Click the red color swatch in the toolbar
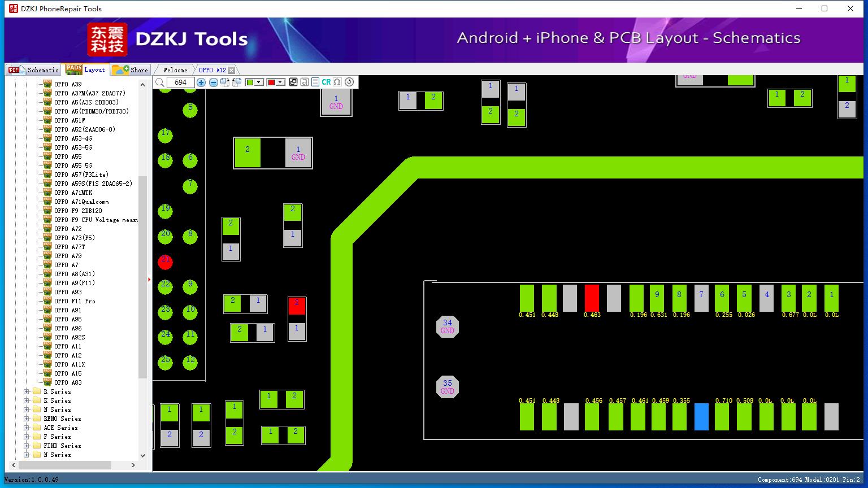 click(x=272, y=82)
